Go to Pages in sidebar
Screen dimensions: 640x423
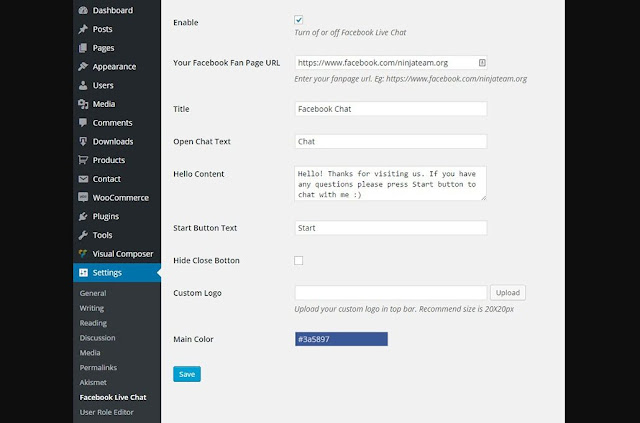coord(103,48)
